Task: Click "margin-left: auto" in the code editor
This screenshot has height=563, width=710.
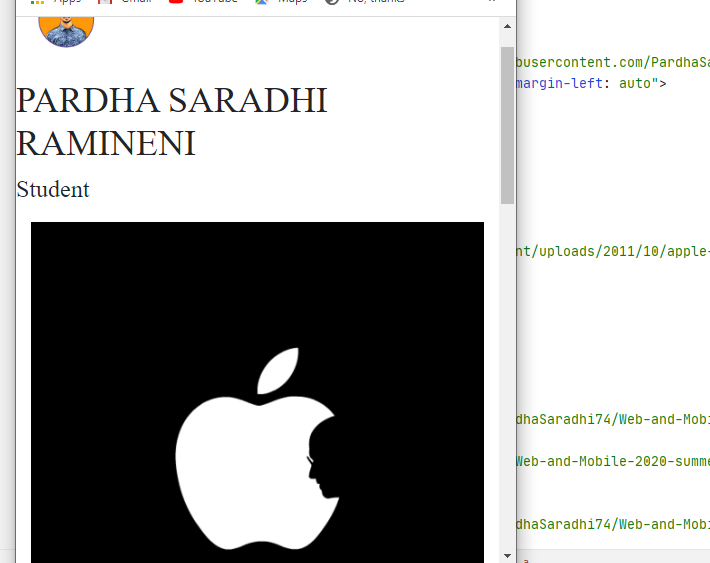Action: point(586,83)
